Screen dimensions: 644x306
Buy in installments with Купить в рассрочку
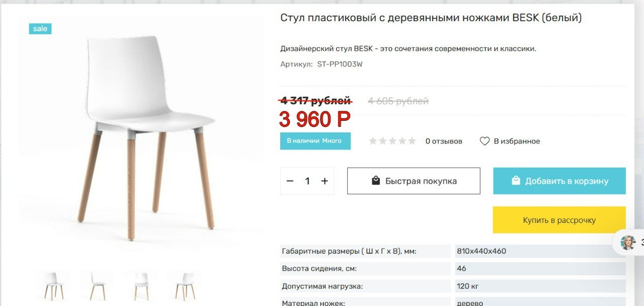[x=559, y=220]
